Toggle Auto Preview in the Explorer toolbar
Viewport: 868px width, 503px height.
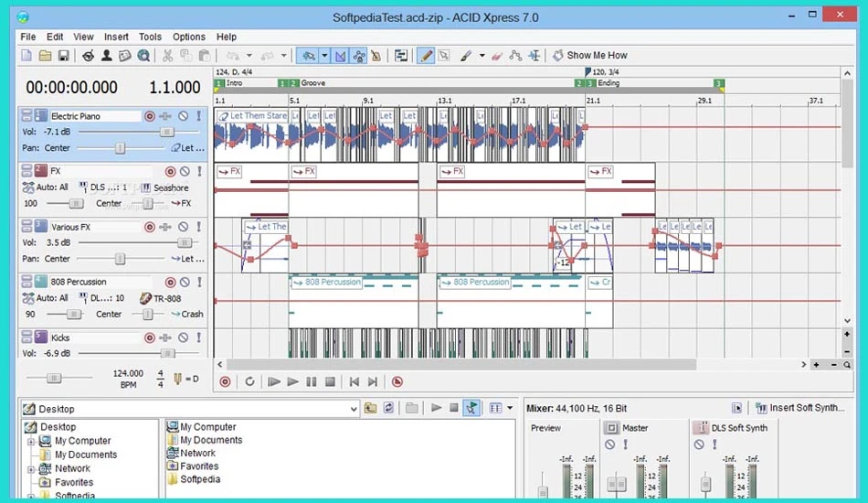coord(471,408)
